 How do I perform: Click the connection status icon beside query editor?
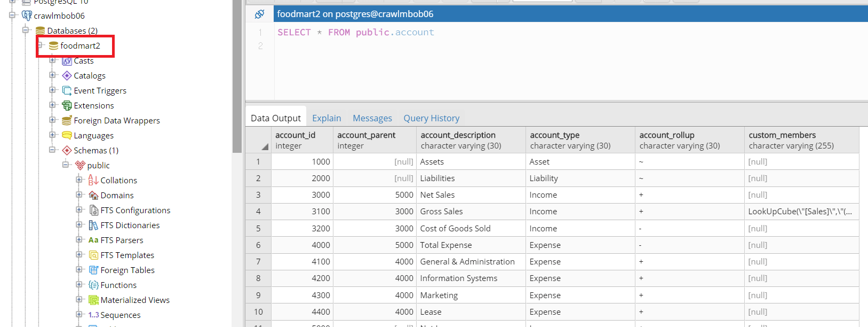point(259,14)
